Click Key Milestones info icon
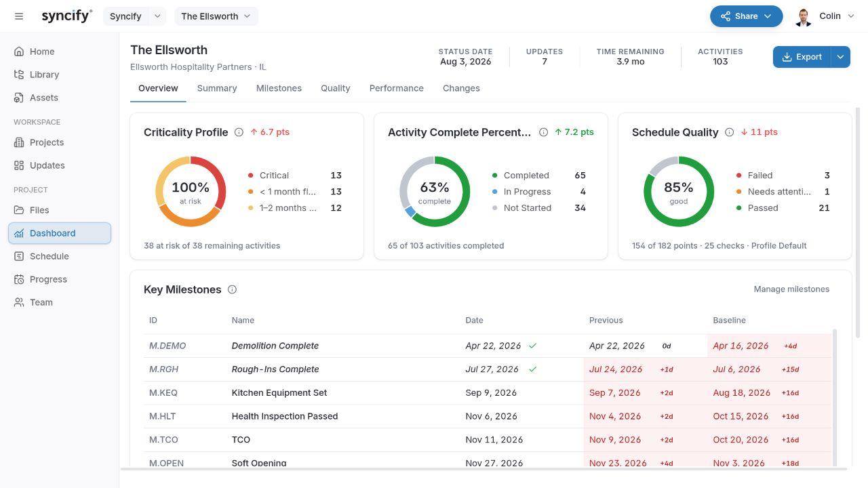This screenshot has height=488, width=868. click(x=232, y=289)
